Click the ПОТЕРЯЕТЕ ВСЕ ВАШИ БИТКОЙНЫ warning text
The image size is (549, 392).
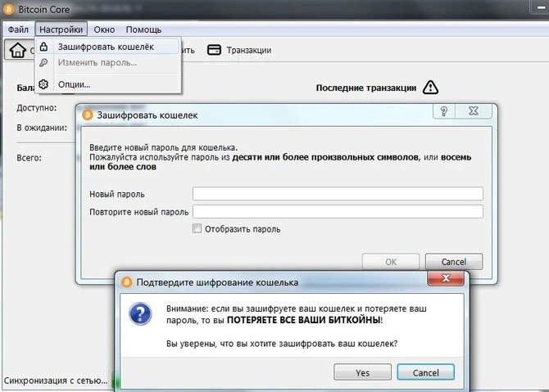click(x=303, y=320)
